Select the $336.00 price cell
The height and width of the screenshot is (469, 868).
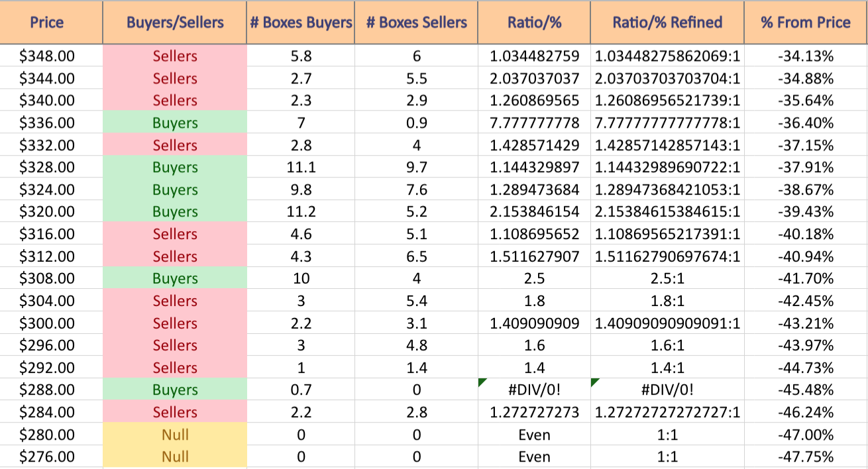(51, 123)
